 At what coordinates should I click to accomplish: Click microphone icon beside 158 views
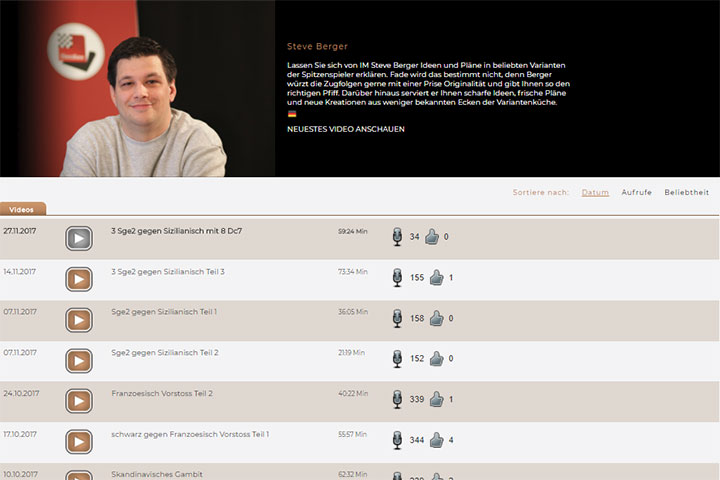point(397,318)
